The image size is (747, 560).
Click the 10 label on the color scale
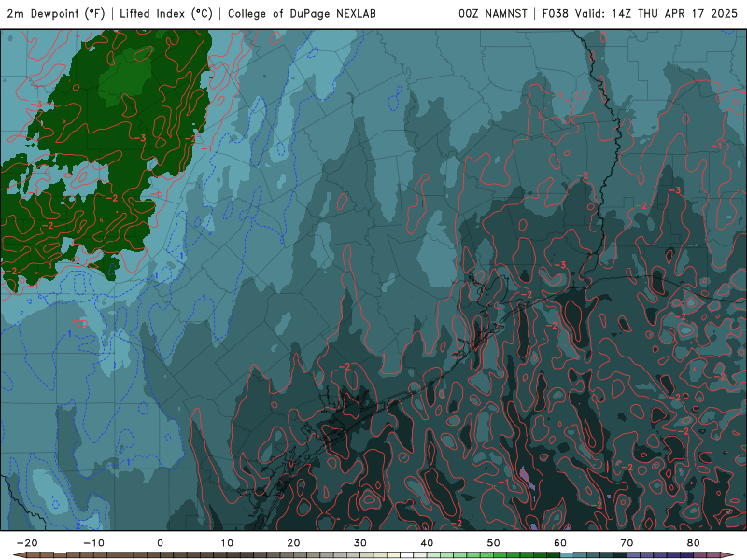click(x=227, y=543)
